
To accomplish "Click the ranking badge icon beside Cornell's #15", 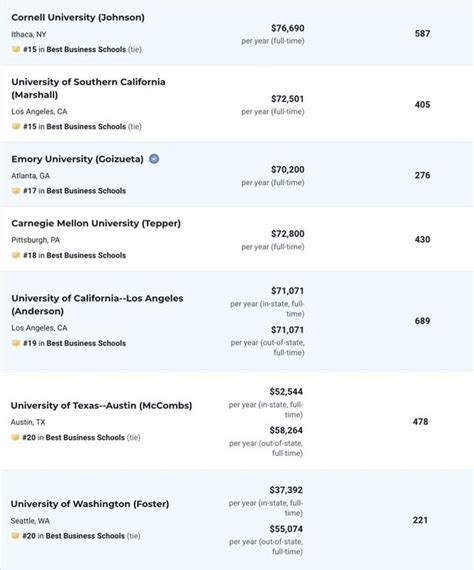I will point(16,49).
